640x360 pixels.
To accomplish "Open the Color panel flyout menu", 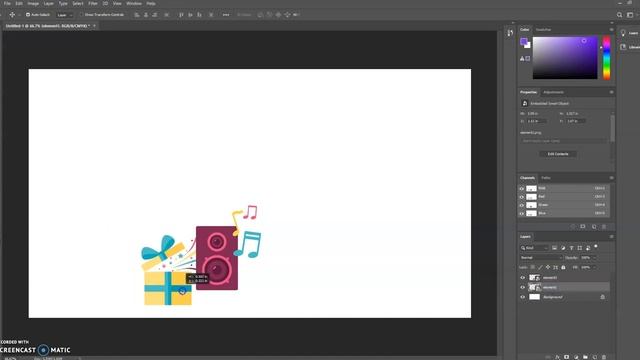I will point(611,29).
